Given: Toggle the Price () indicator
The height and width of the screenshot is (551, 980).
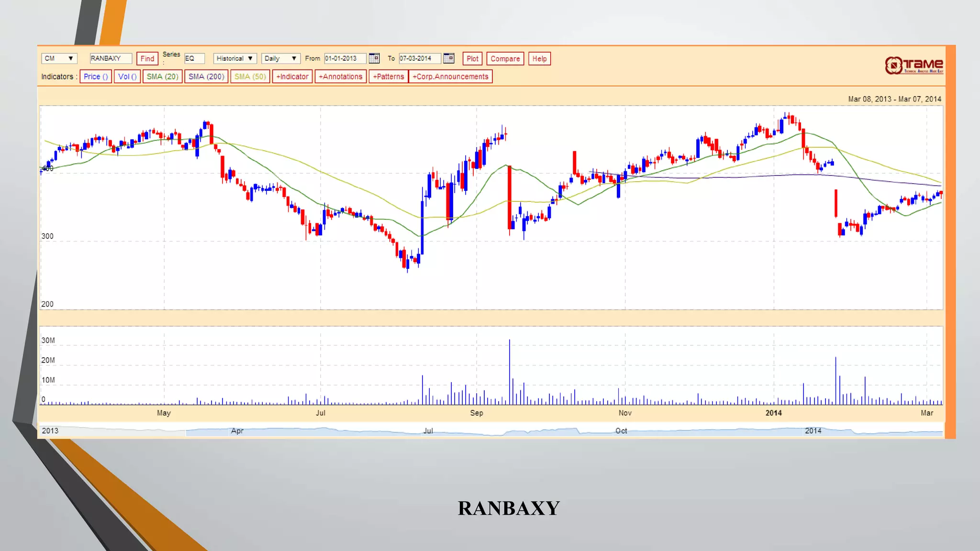Looking at the screenshot, I should (96, 77).
